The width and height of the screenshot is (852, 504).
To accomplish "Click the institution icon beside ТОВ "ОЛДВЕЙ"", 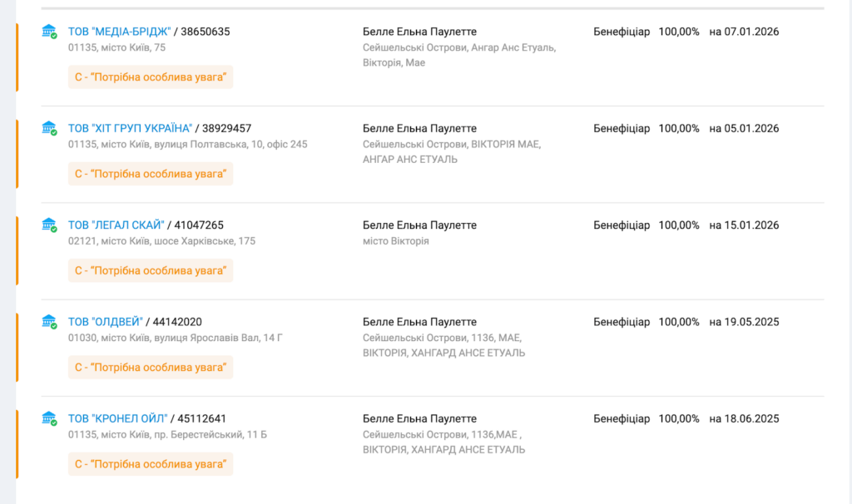I will coord(49,322).
